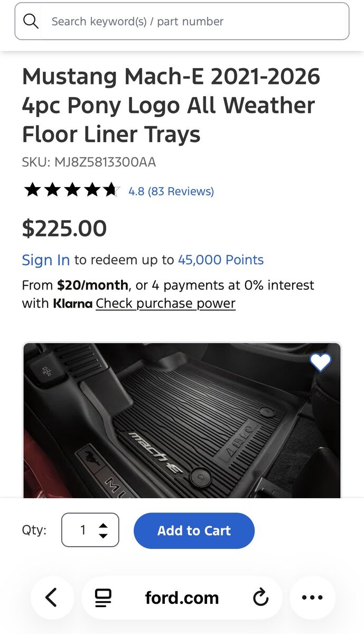This screenshot has height=634, width=364.
Task: Click the $225.00 price text
Action: coord(64,229)
